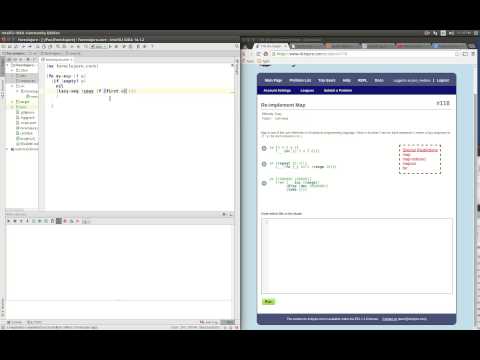The height and width of the screenshot is (360, 480).
Task: Click the Logout link
Action: click(443, 80)
